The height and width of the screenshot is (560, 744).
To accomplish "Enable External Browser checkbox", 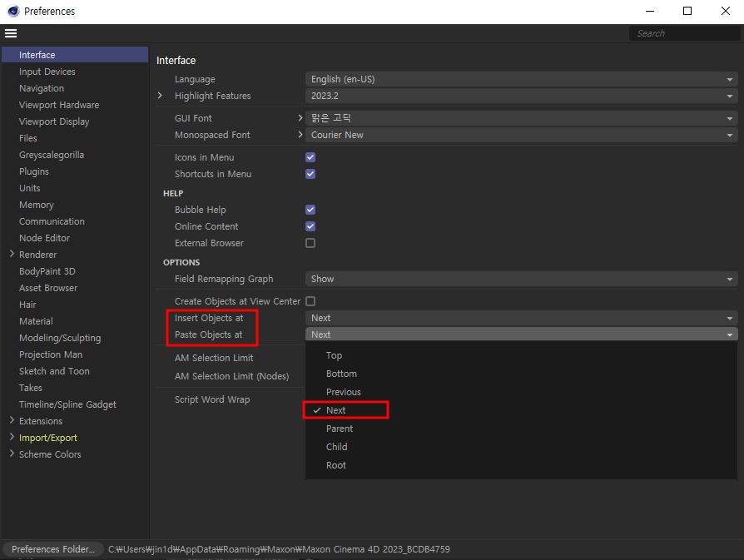I will coord(310,243).
